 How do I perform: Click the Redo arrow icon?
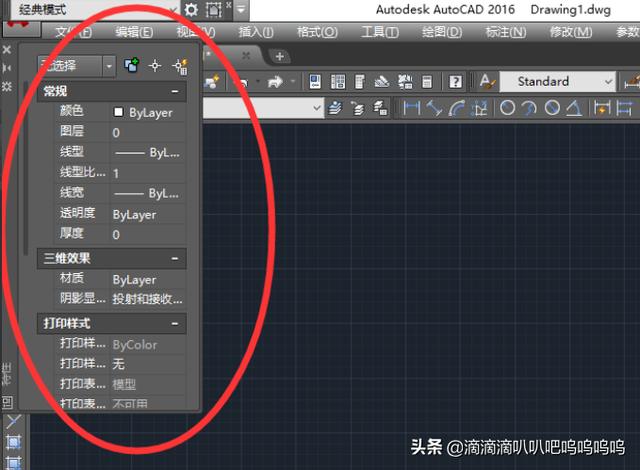pyautogui.click(x=275, y=82)
